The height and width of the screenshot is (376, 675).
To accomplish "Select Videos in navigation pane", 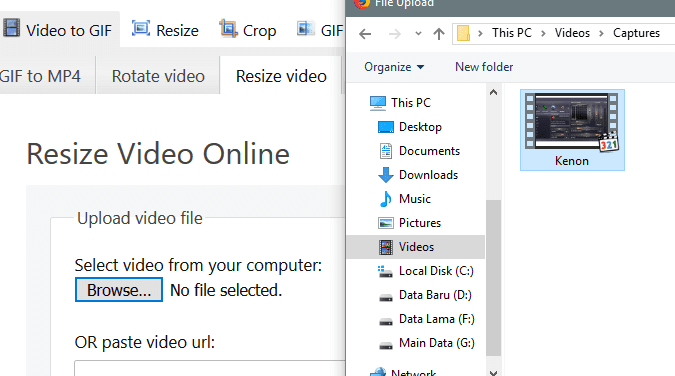I will pos(416,247).
